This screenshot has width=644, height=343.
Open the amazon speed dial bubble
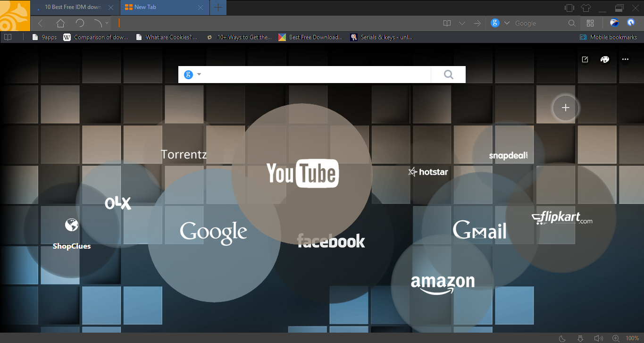(x=443, y=284)
